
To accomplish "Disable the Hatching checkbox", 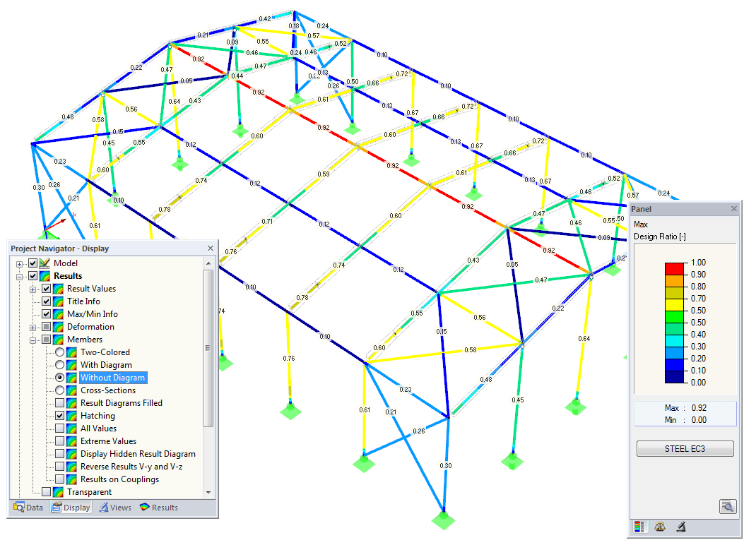I will [x=61, y=415].
